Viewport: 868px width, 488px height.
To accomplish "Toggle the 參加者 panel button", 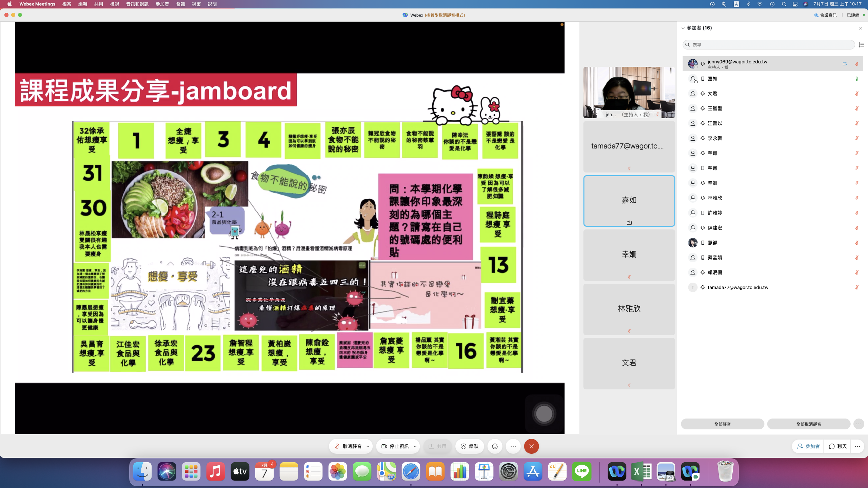I will (x=808, y=446).
